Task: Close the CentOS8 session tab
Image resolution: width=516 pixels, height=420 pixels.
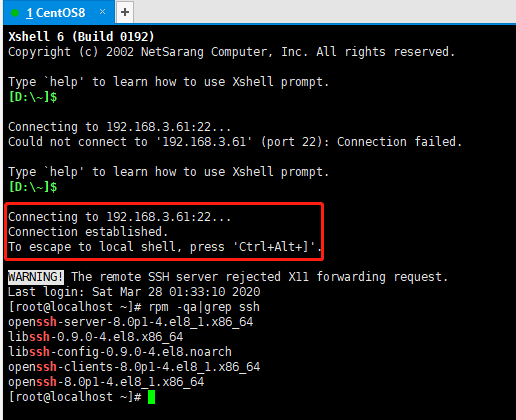Action: coord(102,12)
